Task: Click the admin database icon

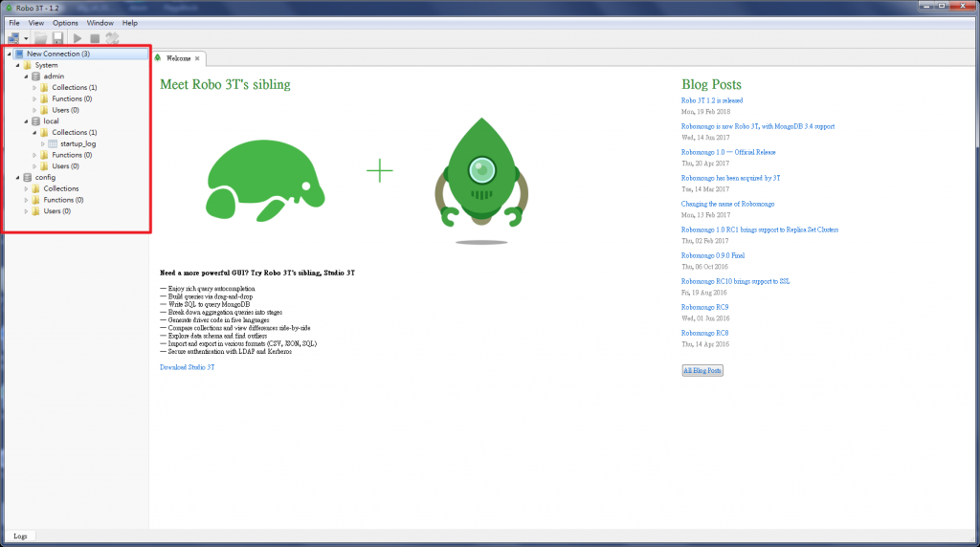Action: click(x=35, y=77)
